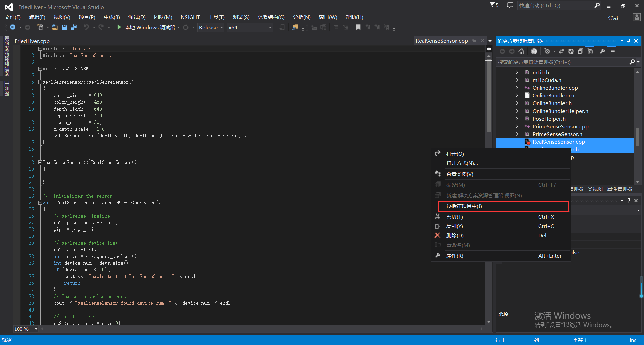
Task: Collapse the createFirstConnected function block
Action: 40,203
